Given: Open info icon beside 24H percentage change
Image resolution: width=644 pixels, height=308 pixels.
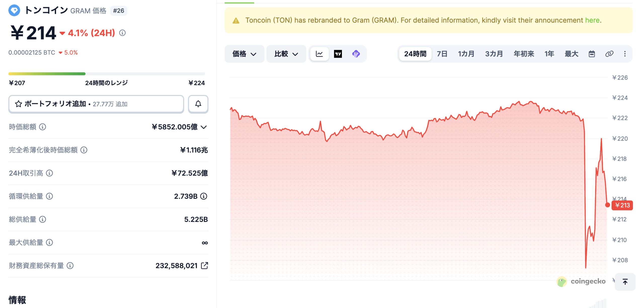Looking at the screenshot, I should point(122,33).
